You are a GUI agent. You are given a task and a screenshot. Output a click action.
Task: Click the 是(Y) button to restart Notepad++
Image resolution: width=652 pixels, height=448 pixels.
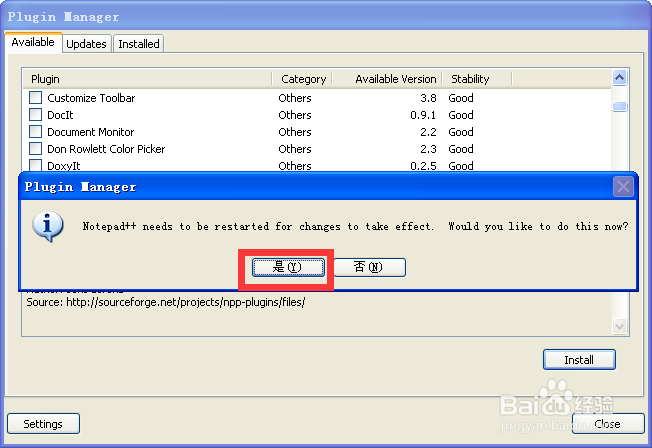pos(288,267)
